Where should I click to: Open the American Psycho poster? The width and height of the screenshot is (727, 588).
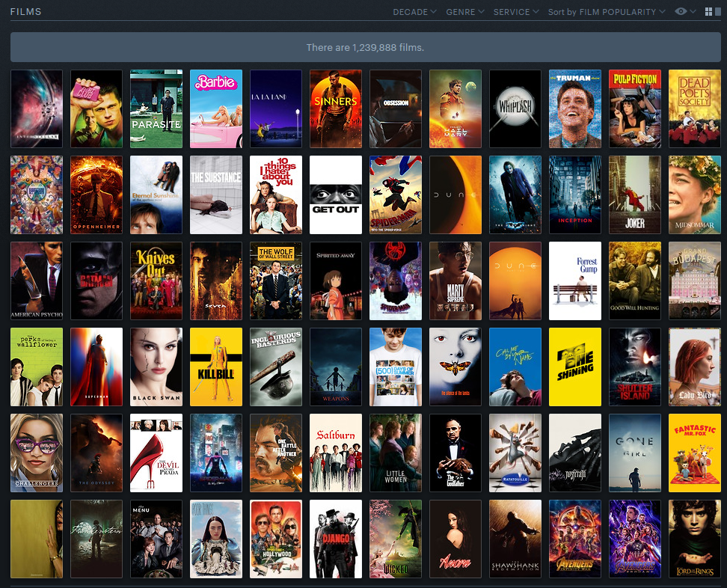click(x=37, y=281)
